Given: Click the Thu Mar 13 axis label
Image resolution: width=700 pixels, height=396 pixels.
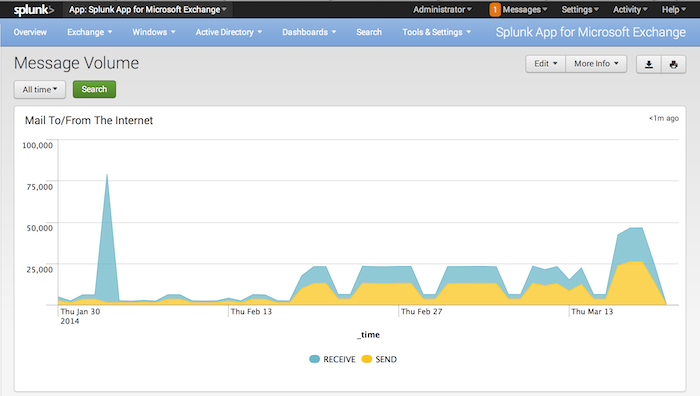Looking at the screenshot, I should (x=592, y=312).
